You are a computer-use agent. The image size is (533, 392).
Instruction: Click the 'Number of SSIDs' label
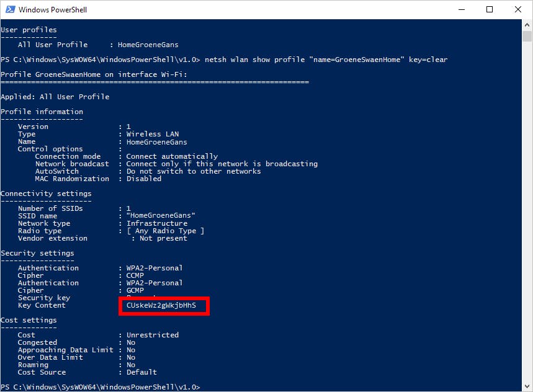50,208
